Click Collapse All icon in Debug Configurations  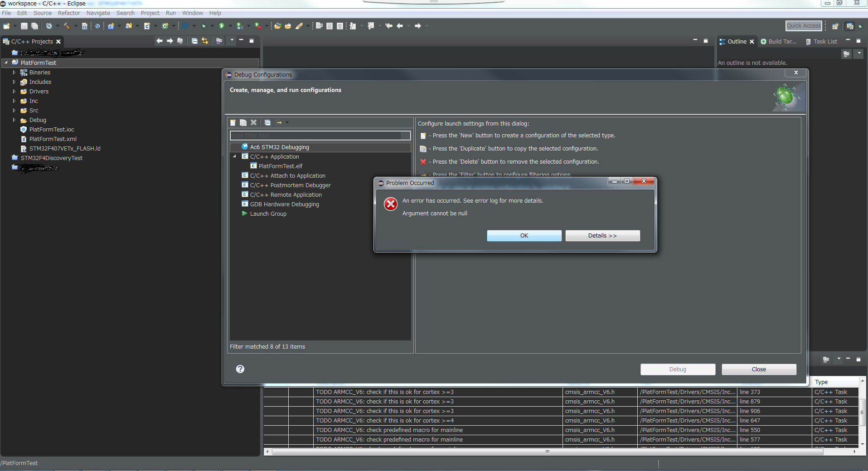(267, 122)
